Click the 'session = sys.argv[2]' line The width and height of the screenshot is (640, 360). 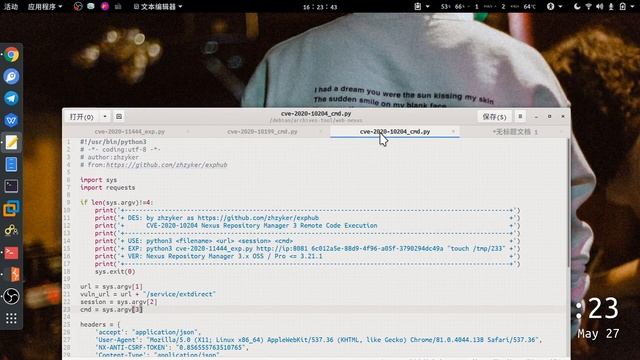point(118,302)
